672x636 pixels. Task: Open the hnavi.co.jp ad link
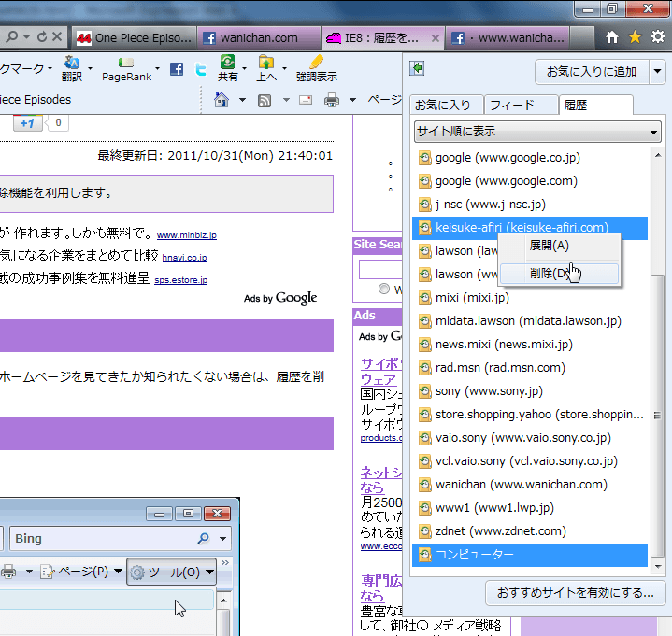point(184,258)
